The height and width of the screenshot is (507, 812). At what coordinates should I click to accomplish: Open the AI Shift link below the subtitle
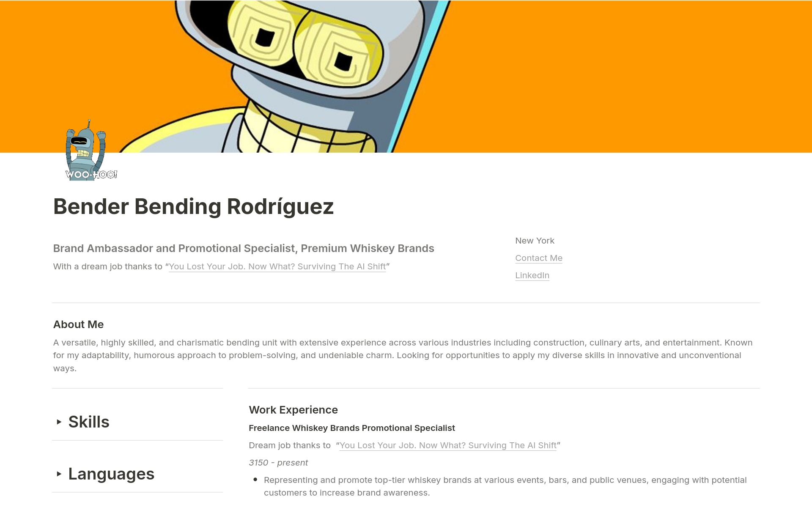pyautogui.click(x=277, y=266)
